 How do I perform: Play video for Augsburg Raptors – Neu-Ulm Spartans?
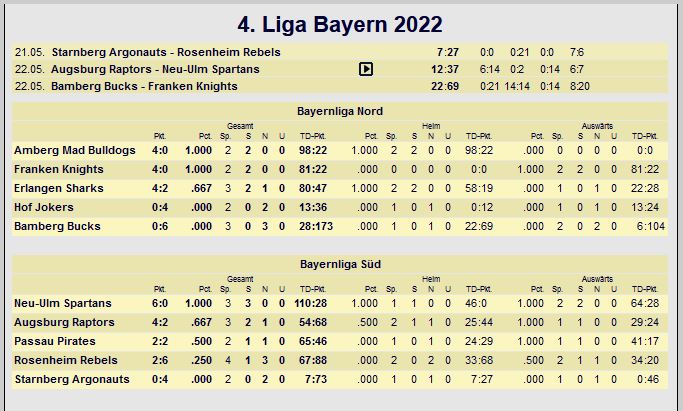point(366,69)
